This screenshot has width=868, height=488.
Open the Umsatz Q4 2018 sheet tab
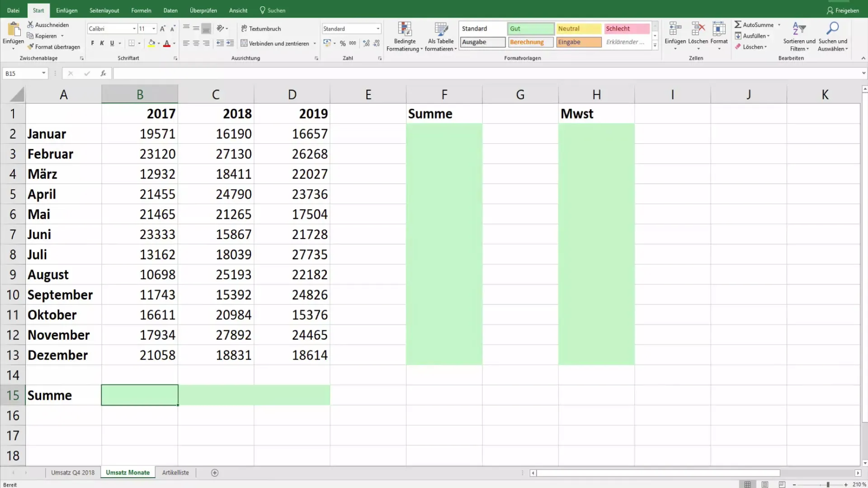(73, 473)
